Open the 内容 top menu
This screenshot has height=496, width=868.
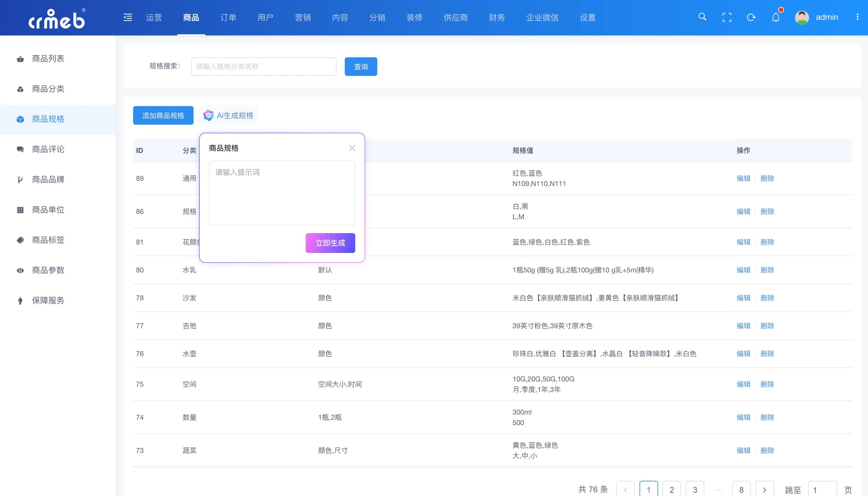coord(340,17)
